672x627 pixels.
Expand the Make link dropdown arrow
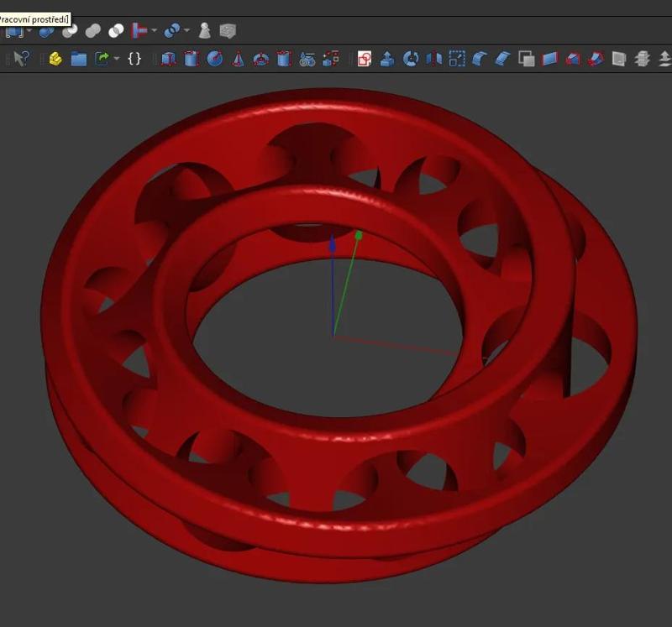117,59
